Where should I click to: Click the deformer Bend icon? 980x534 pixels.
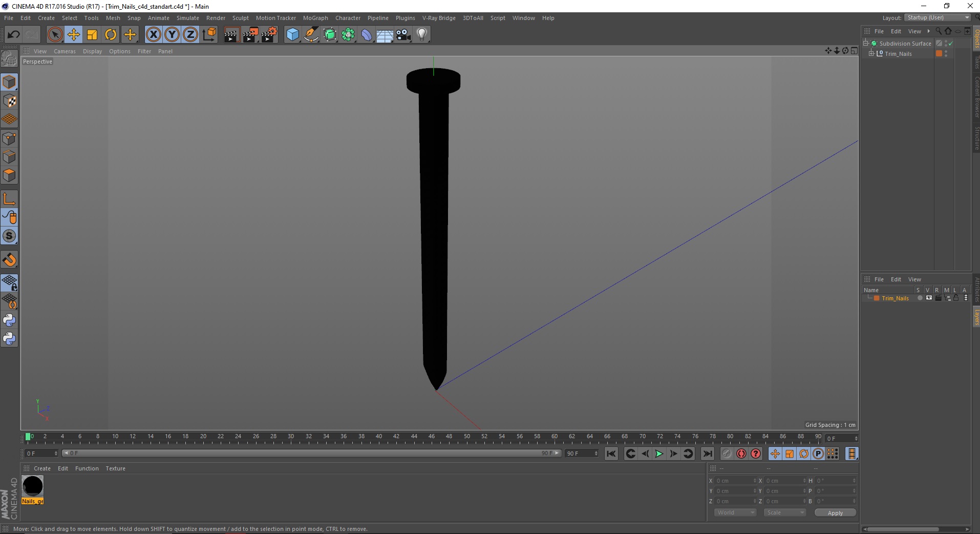click(x=367, y=34)
